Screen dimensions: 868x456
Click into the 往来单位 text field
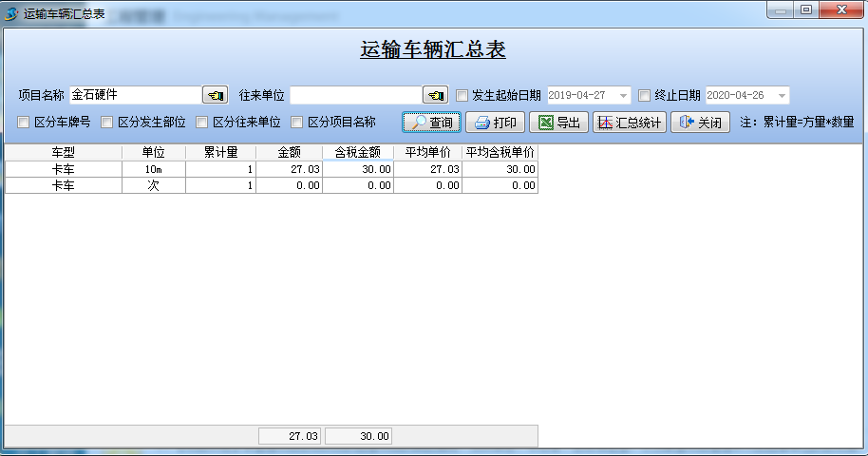[354, 95]
